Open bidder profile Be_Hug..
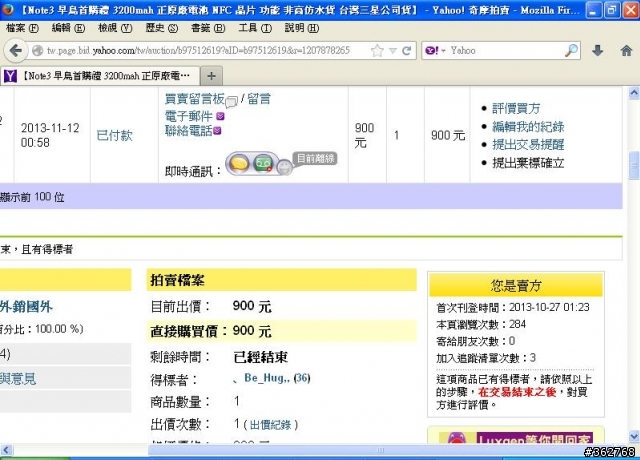This screenshot has width=640, height=460. click(267, 378)
